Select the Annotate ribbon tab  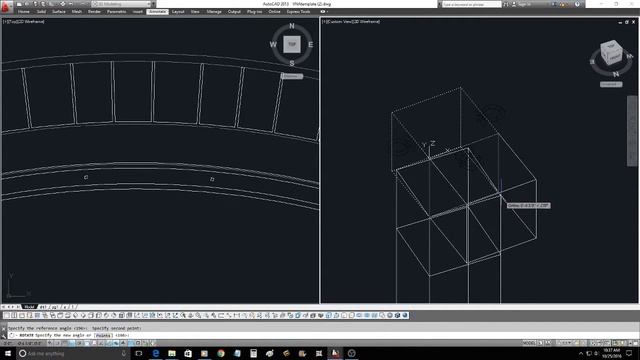(157, 11)
